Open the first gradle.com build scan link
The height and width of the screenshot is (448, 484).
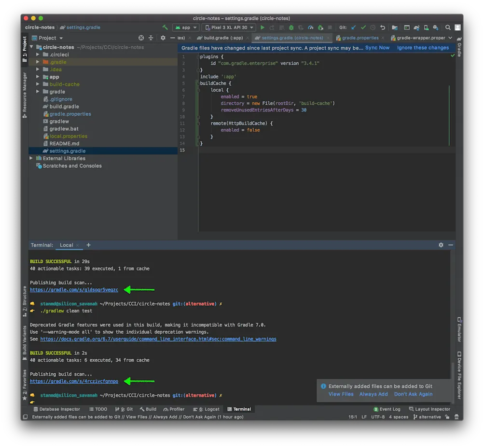[x=73, y=290]
